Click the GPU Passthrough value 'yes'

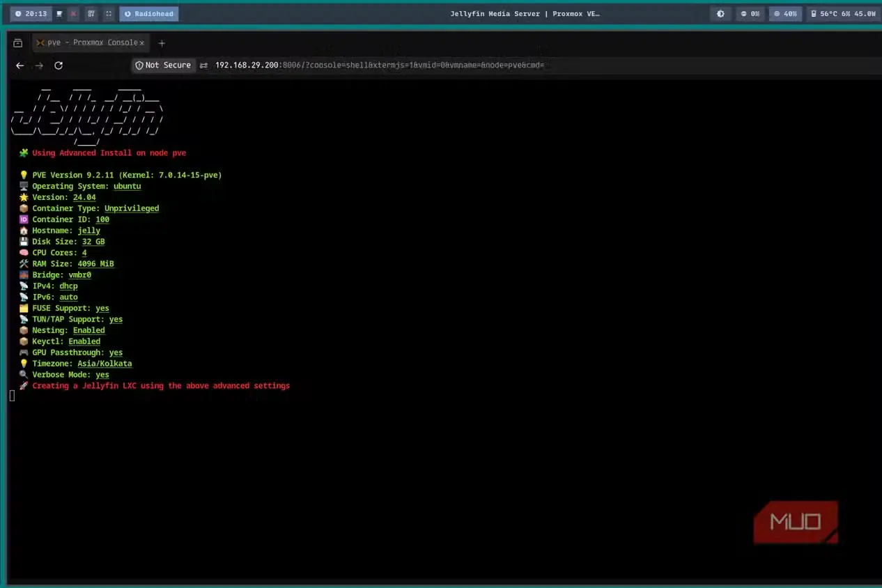click(116, 353)
